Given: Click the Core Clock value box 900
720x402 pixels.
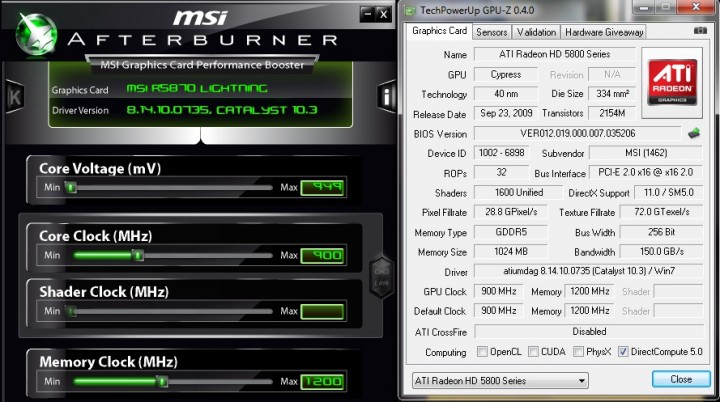Looking at the screenshot, I should (x=322, y=255).
